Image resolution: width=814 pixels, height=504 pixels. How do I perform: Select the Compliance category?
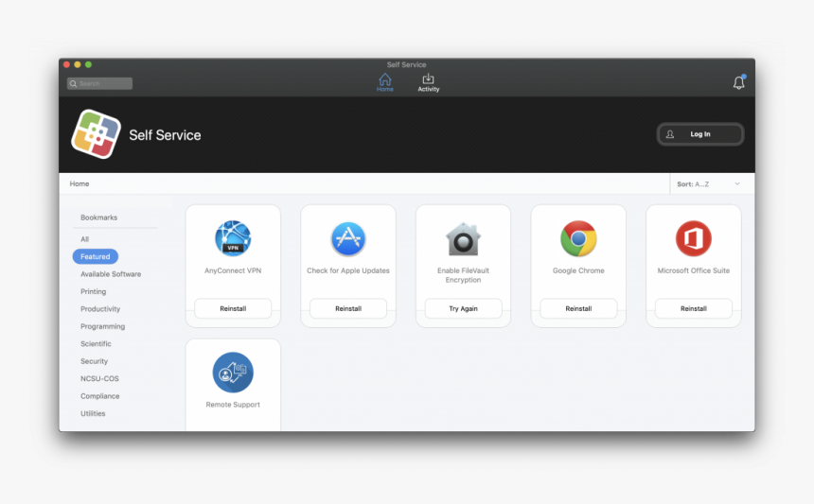99,396
